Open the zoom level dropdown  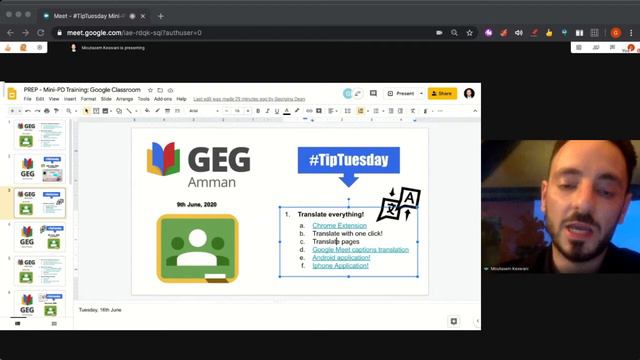point(71,111)
